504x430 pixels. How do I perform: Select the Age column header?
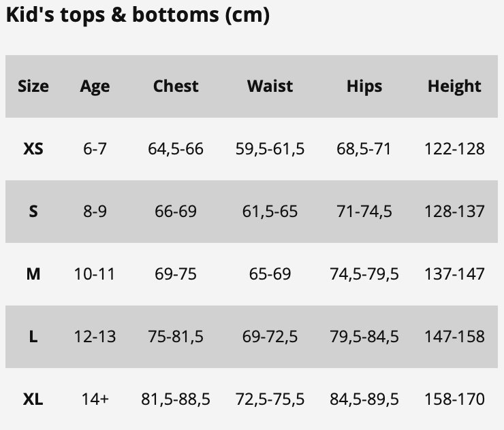click(x=95, y=86)
